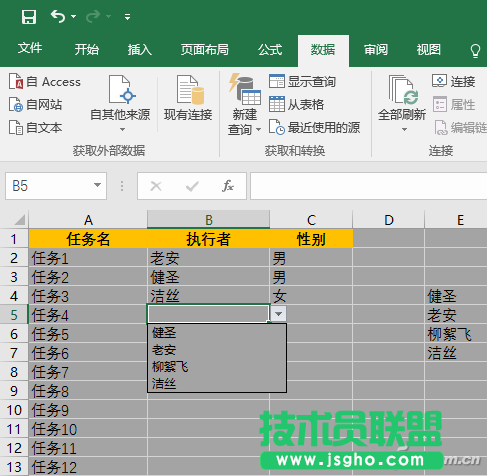Image resolution: width=487 pixels, height=476 pixels.
Task: Click the Undo arrow icon
Action: click(58, 16)
